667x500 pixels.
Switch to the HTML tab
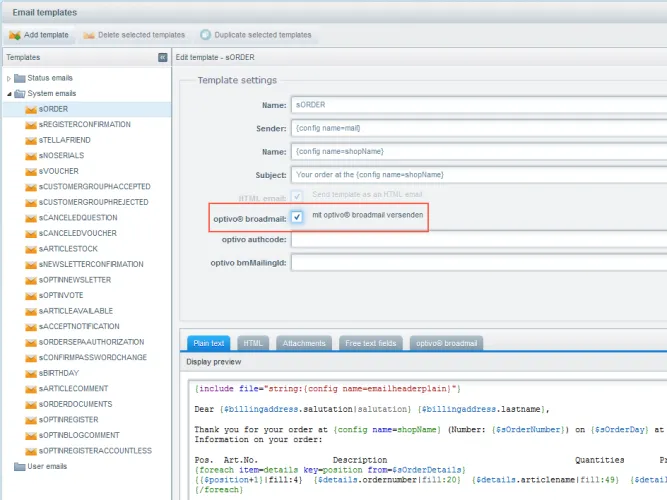tap(253, 343)
